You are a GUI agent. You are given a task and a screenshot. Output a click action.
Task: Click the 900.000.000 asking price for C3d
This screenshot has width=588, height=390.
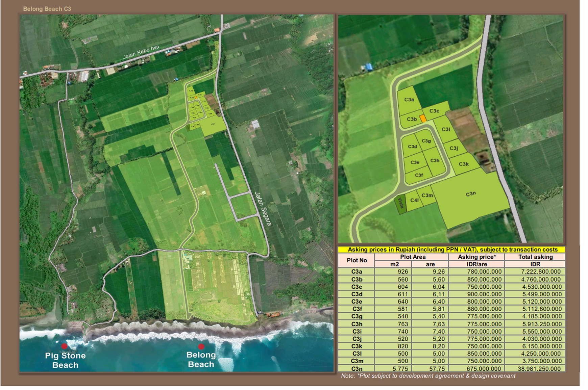coord(484,294)
